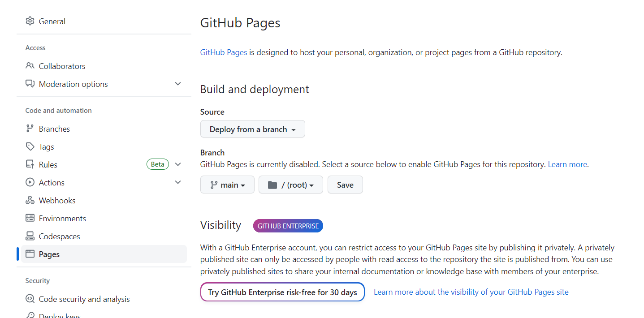Image resolution: width=644 pixels, height=318 pixels.
Task: Open the Branches settings page
Action: (54, 129)
